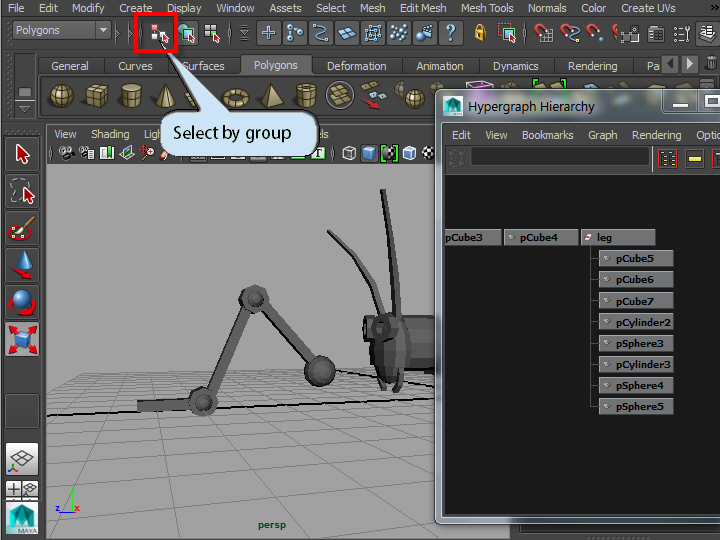Toggle joint selection mask icon
Viewport: 720px width, 540px height.
point(295,33)
